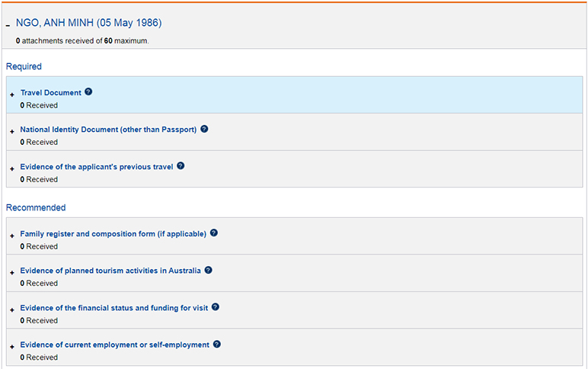Screen dimensions: 588x369
Task: Open help icon beside Travel Document
Action: [x=88, y=91]
